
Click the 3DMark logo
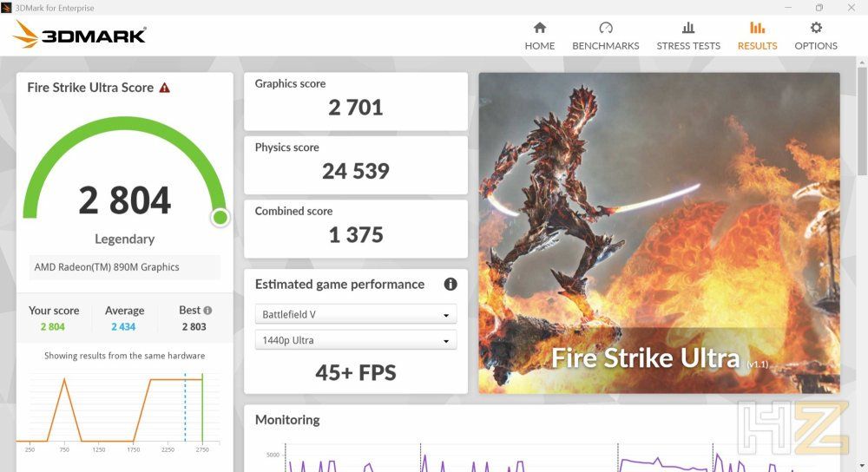tap(79, 35)
